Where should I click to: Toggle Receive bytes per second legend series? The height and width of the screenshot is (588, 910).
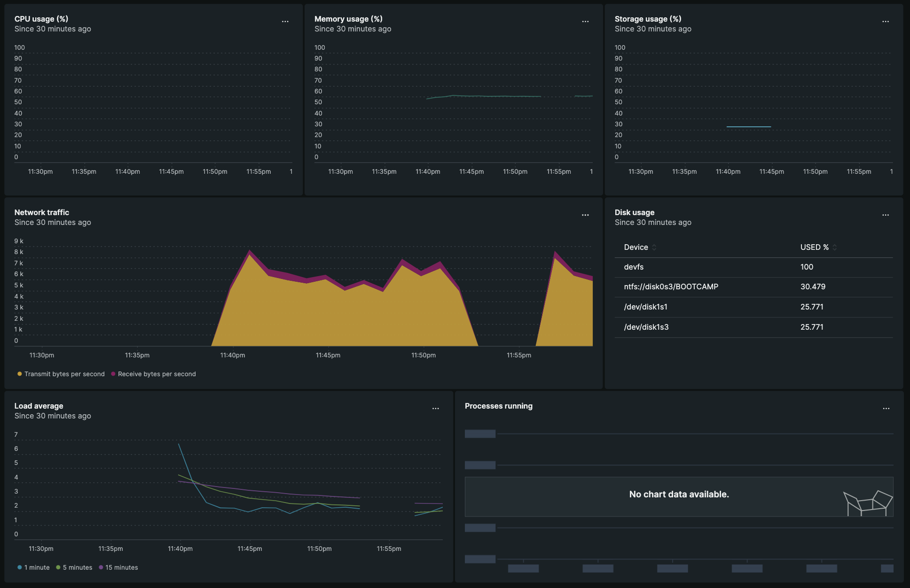coord(154,374)
